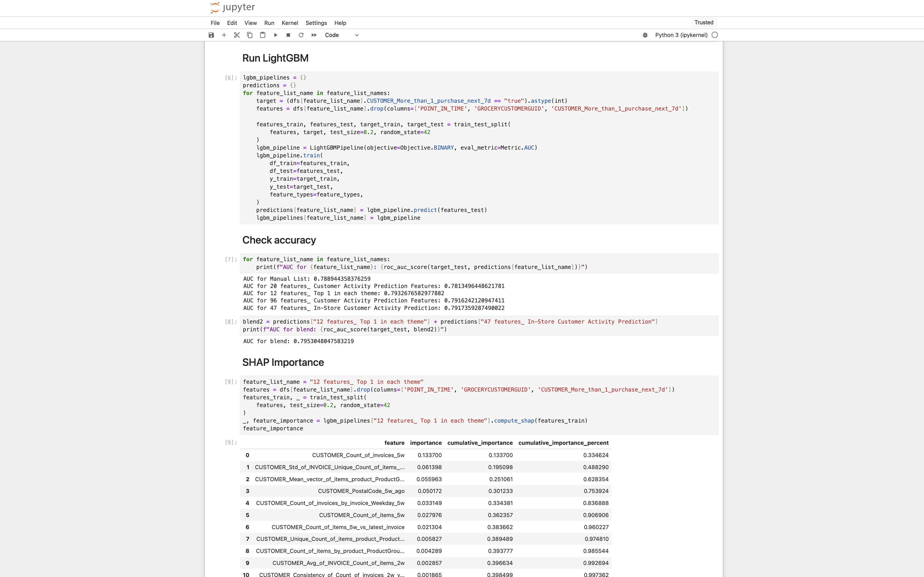The width and height of the screenshot is (924, 577).
Task: Click cumulative percent value 0.488290
Action: pos(596,467)
